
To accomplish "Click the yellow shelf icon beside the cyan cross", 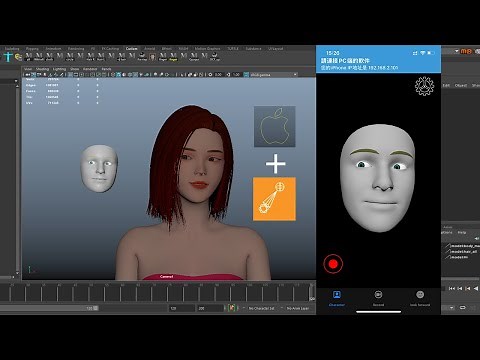I will [18, 57].
